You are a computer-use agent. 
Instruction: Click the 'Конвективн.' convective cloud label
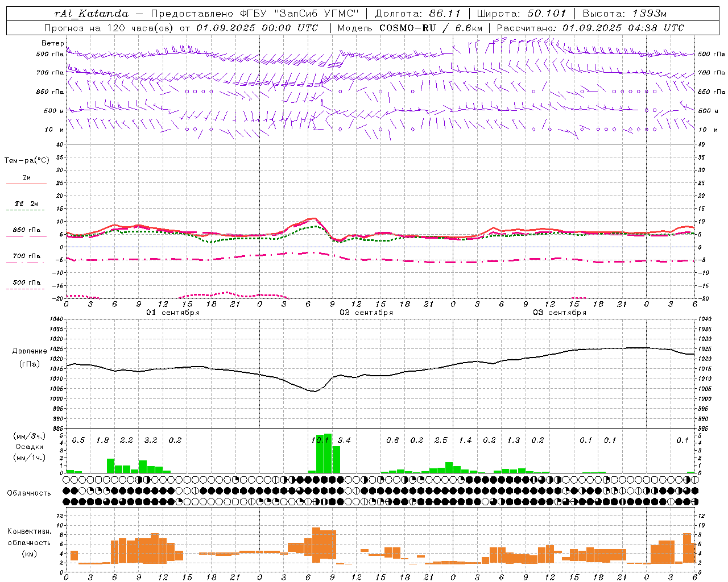(29, 531)
